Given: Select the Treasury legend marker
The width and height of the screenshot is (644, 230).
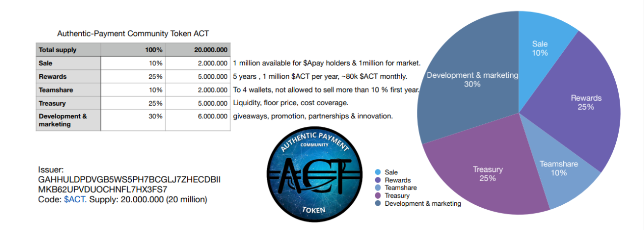Looking at the screenshot, I should click(378, 196).
